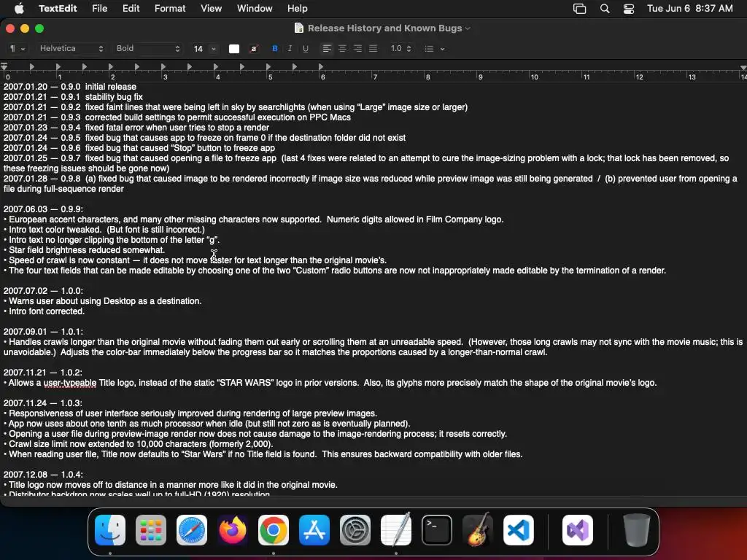Open Control Center
Viewport: 747px width, 560px height.
[x=629, y=9]
